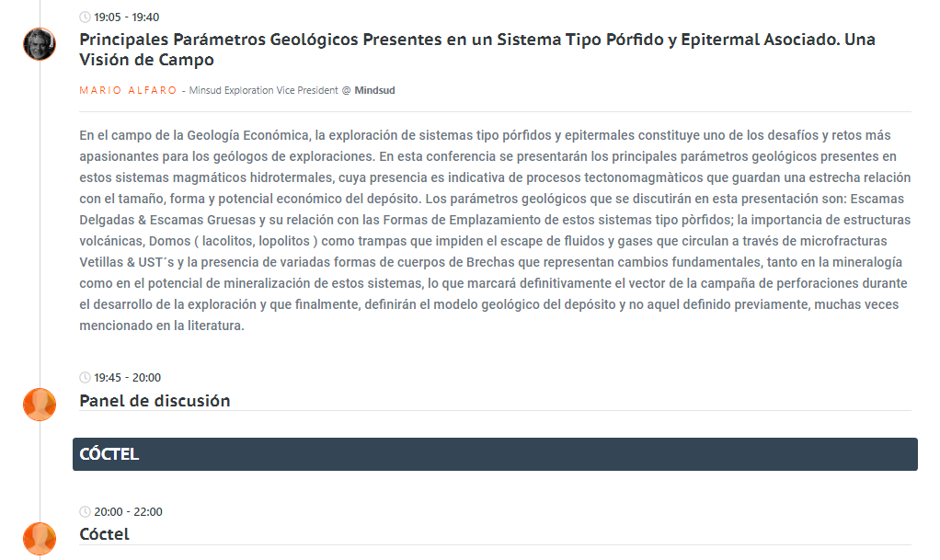Viewport: 940px width, 560px height.
Task: Click the clock icon beside 20:00 - 22:00
Action: (86, 512)
